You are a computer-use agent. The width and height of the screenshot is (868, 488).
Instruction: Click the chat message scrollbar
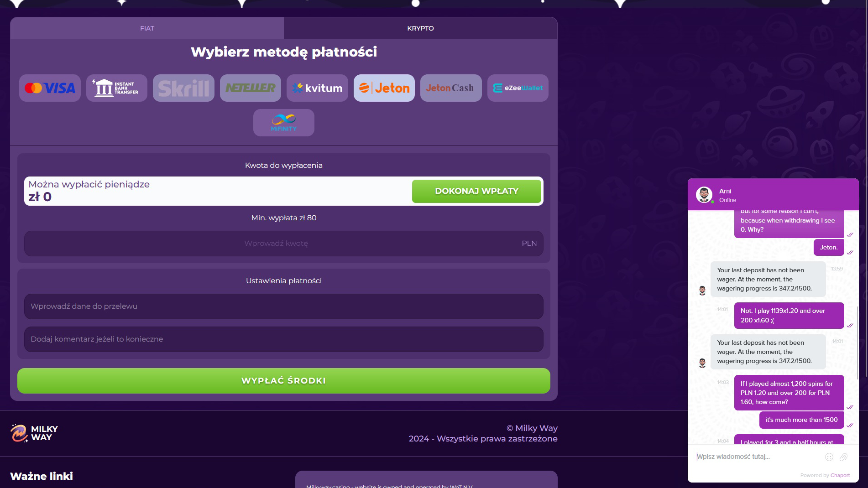point(858,342)
